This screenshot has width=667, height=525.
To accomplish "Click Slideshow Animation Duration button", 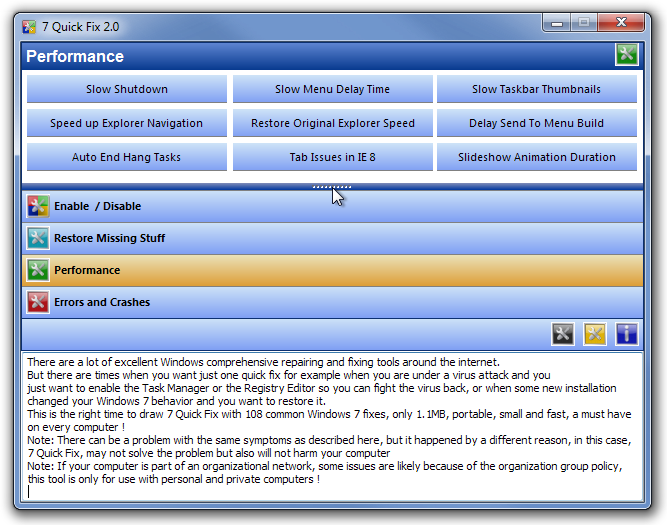I will tap(536, 157).
